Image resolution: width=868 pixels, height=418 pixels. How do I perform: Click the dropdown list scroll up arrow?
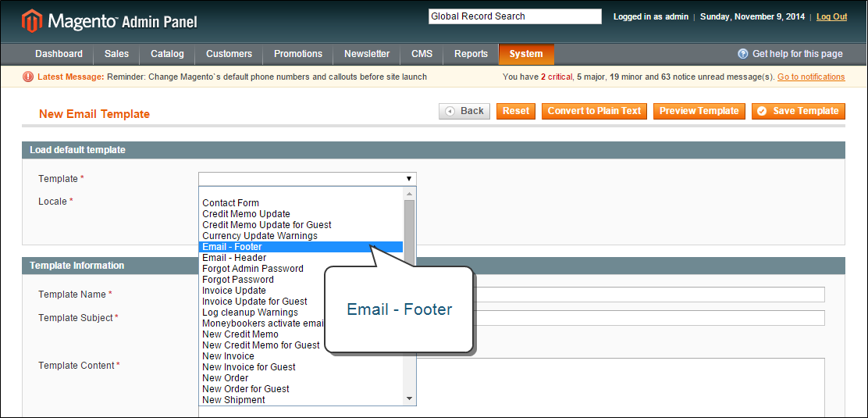[410, 194]
